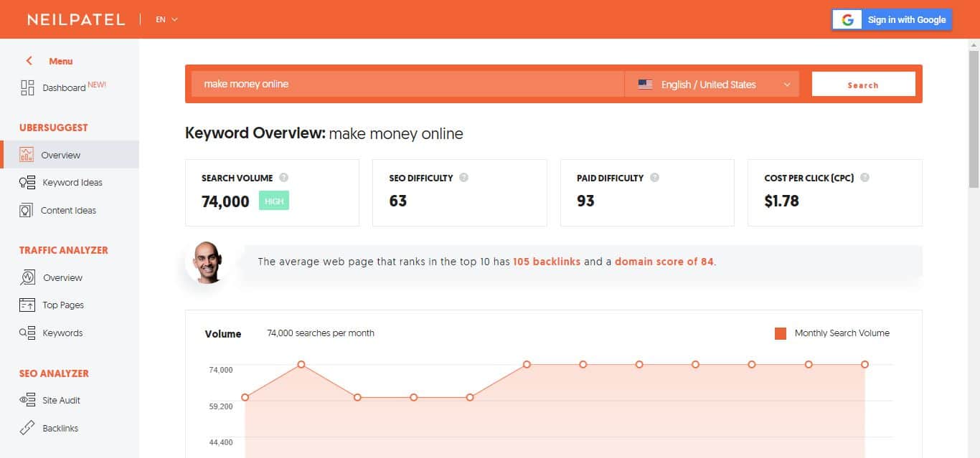This screenshot has height=458, width=980.
Task: Click domain score of 84 link
Action: (664, 262)
